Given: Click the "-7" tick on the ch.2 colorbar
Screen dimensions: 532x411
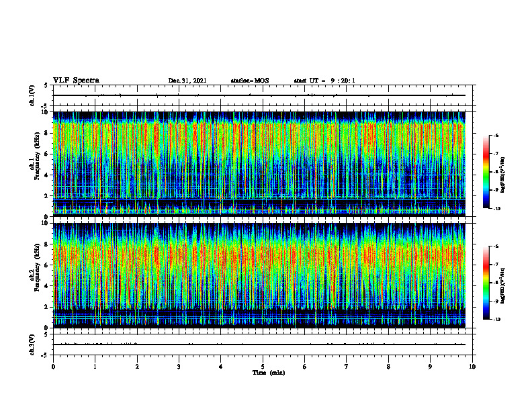Looking at the screenshot, I should 496,265.
